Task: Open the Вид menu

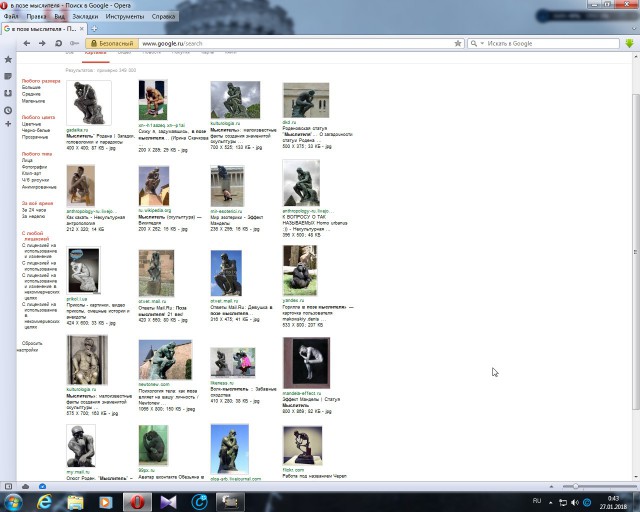Action: tap(59, 16)
